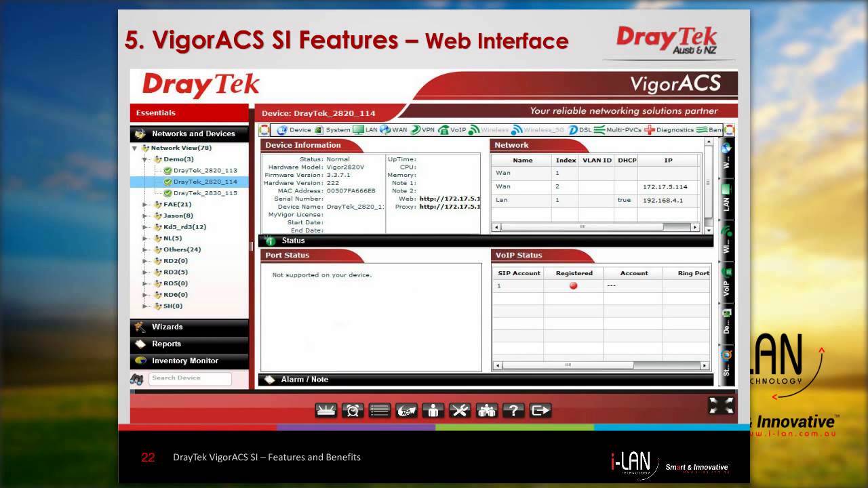Click the Network table horizontal scrollbar
Viewport: 868px width, 488px height.
click(596, 227)
